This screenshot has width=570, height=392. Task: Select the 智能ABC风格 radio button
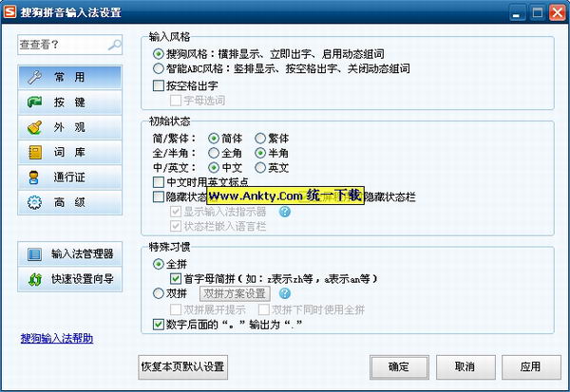[158, 68]
